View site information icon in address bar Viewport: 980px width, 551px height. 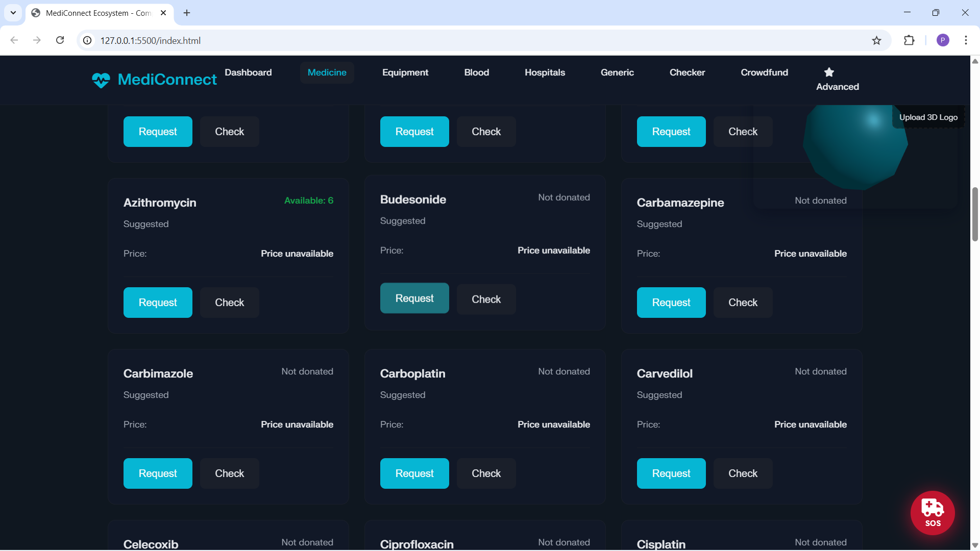point(87,41)
